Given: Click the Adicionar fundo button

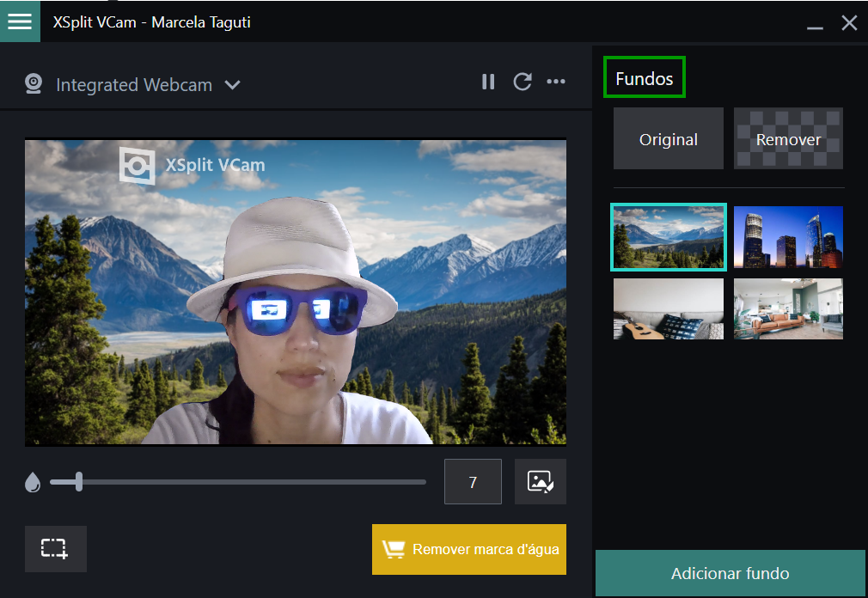Looking at the screenshot, I should click(x=730, y=573).
